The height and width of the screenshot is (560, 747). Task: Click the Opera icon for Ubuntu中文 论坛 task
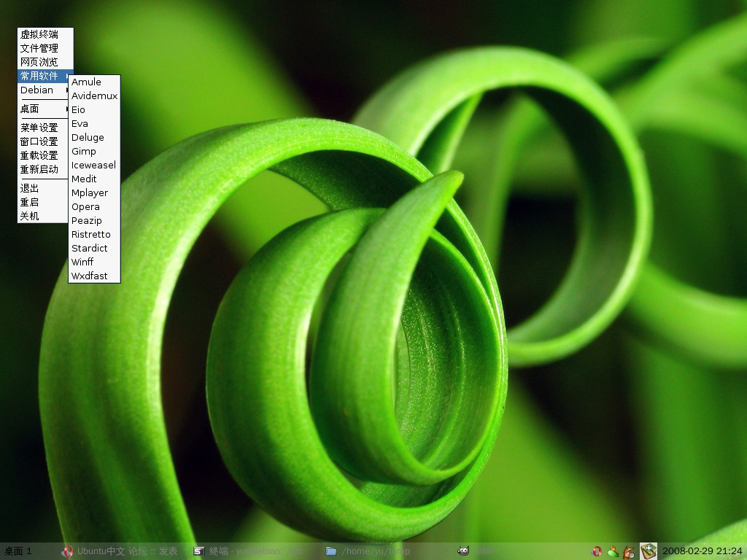(x=67, y=551)
